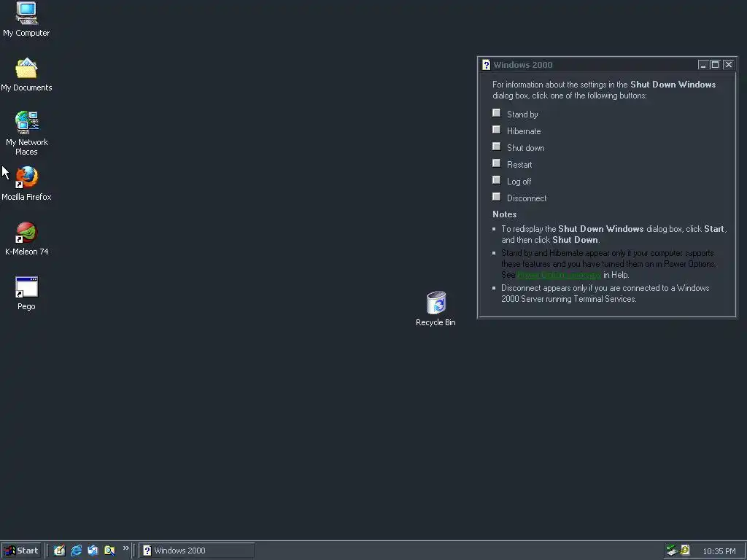Click the Shut down help button
The width and height of the screenshot is (747, 560).
[496, 146]
